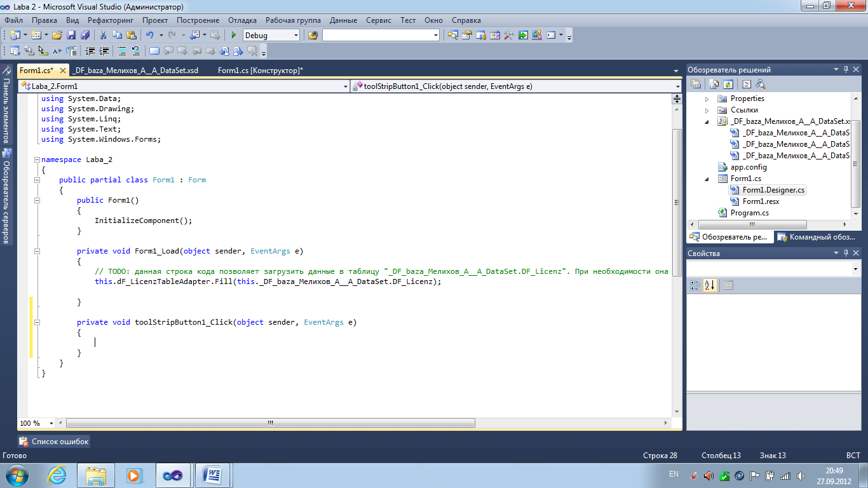Sort properties alphabetically with A-Z icon
Image resolution: width=868 pixels, height=488 pixels.
(710, 285)
